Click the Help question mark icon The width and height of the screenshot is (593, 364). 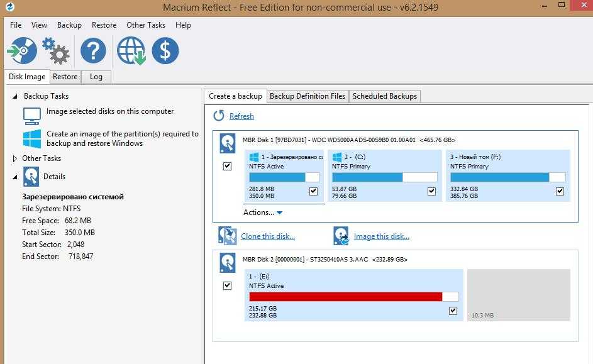(x=93, y=51)
